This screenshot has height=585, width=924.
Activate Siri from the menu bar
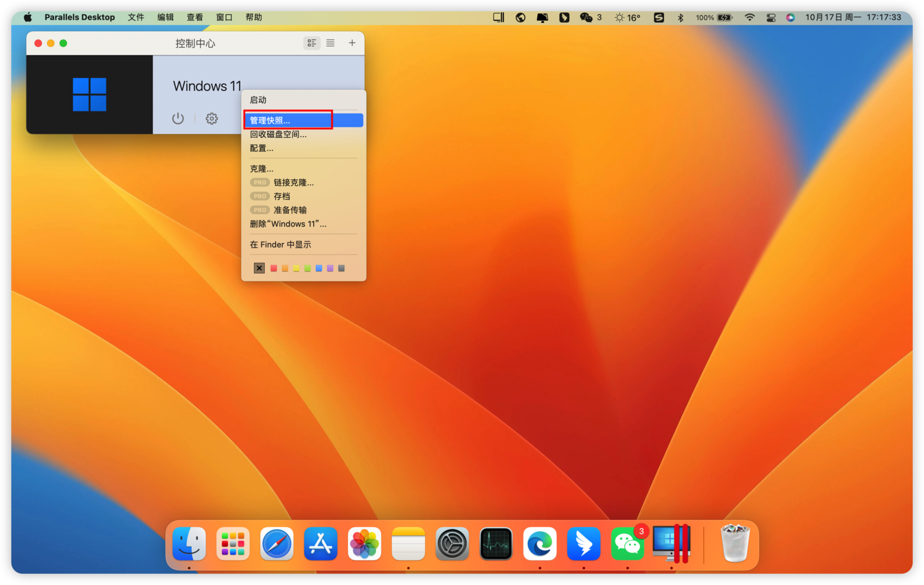pyautogui.click(x=790, y=17)
